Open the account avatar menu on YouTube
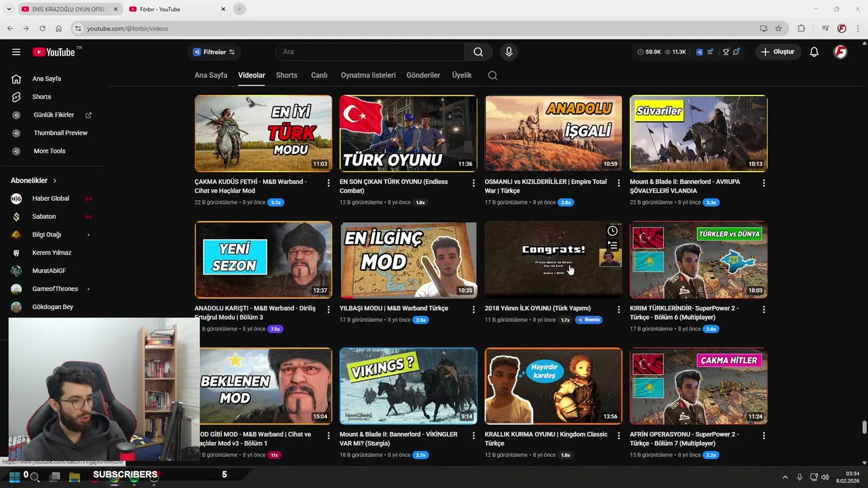The image size is (868, 488). click(840, 52)
